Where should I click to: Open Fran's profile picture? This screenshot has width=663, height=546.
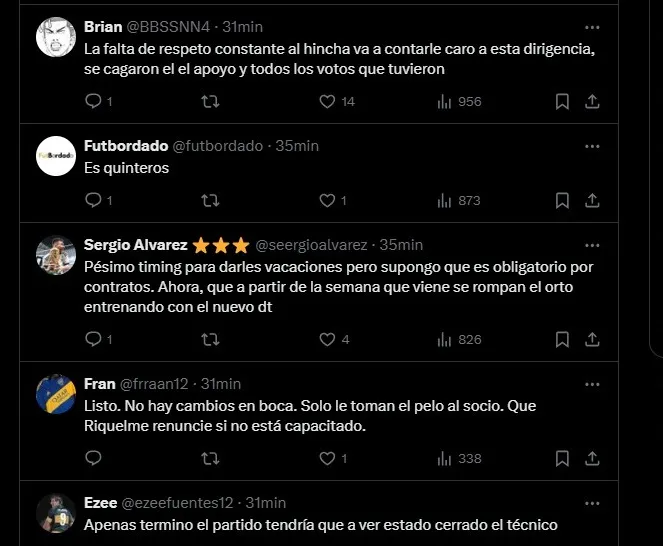pyautogui.click(x=56, y=394)
